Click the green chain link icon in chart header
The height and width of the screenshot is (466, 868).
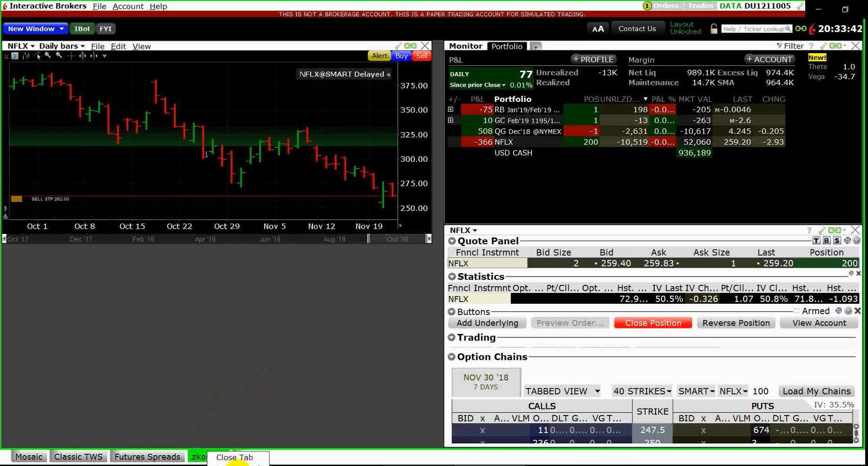[x=410, y=46]
